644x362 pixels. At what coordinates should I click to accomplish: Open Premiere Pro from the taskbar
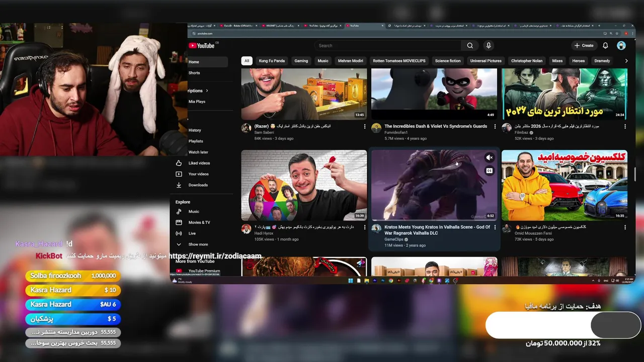pyautogui.click(x=375, y=281)
